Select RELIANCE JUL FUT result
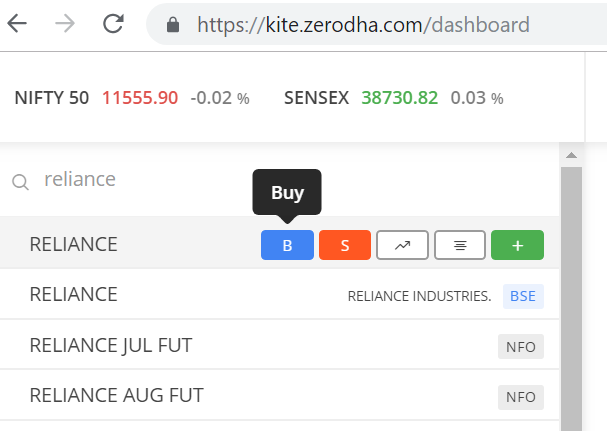Screen dimensions: 607x431 279,345
